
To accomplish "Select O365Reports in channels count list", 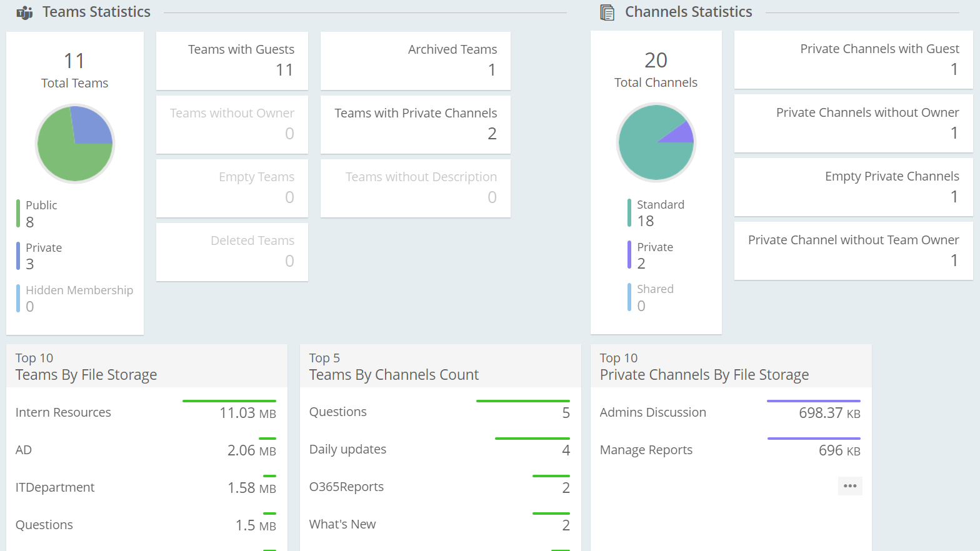I will tap(346, 487).
